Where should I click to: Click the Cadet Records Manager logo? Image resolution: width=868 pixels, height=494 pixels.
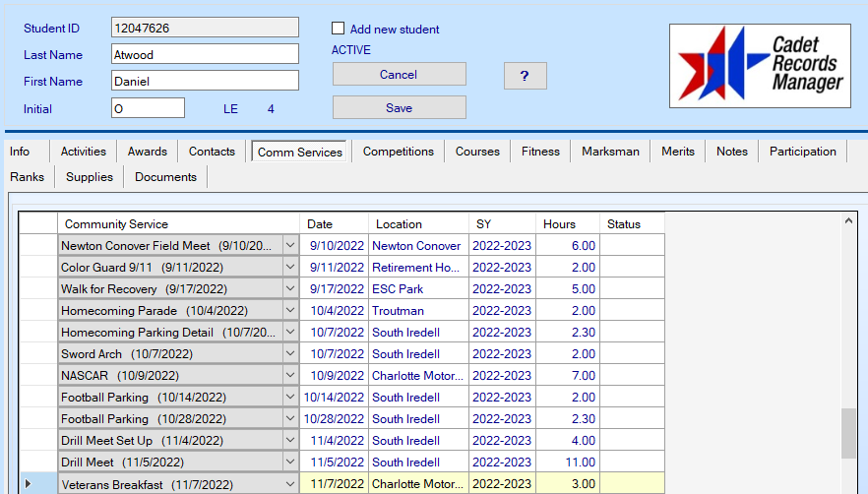coord(761,66)
